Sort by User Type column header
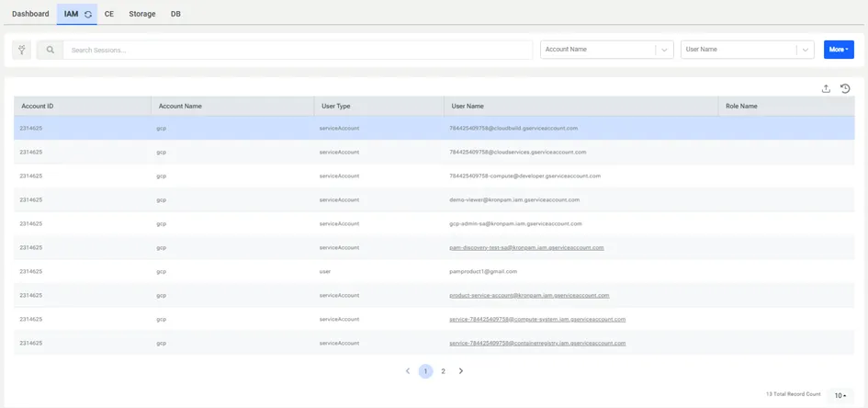The image size is (868, 408). (379, 106)
